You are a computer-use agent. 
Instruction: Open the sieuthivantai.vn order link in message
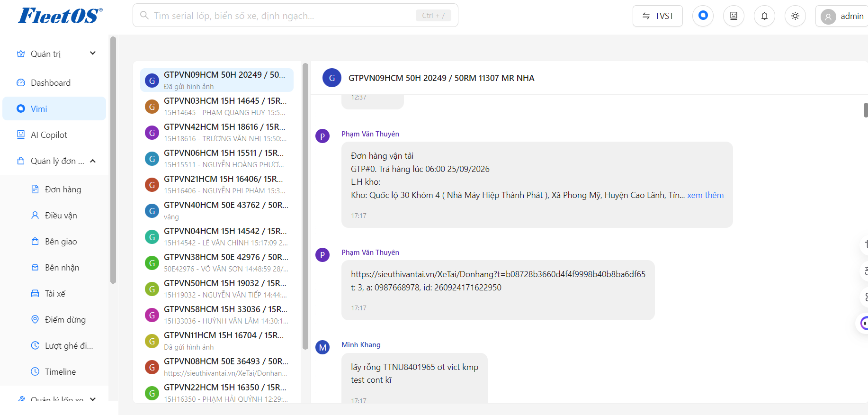[x=498, y=274]
